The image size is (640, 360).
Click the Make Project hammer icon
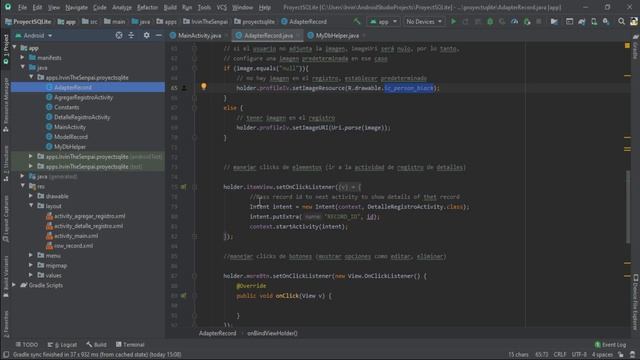click(x=357, y=21)
